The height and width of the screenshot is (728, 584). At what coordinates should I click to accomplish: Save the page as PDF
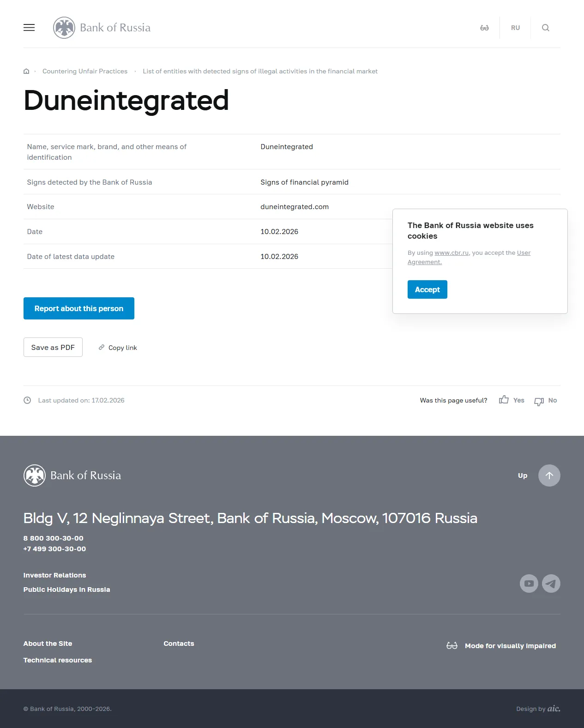(x=53, y=347)
